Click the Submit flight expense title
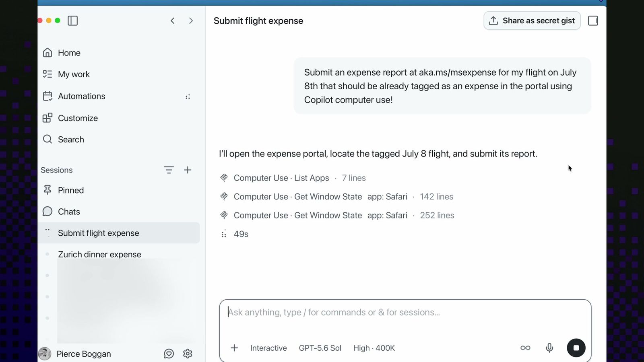This screenshot has width=644, height=362. [258, 21]
